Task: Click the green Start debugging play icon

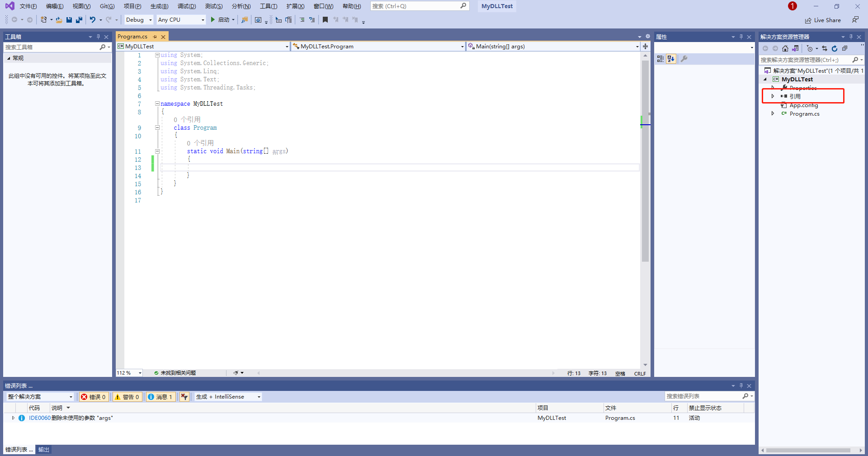Action: pyautogui.click(x=212, y=19)
